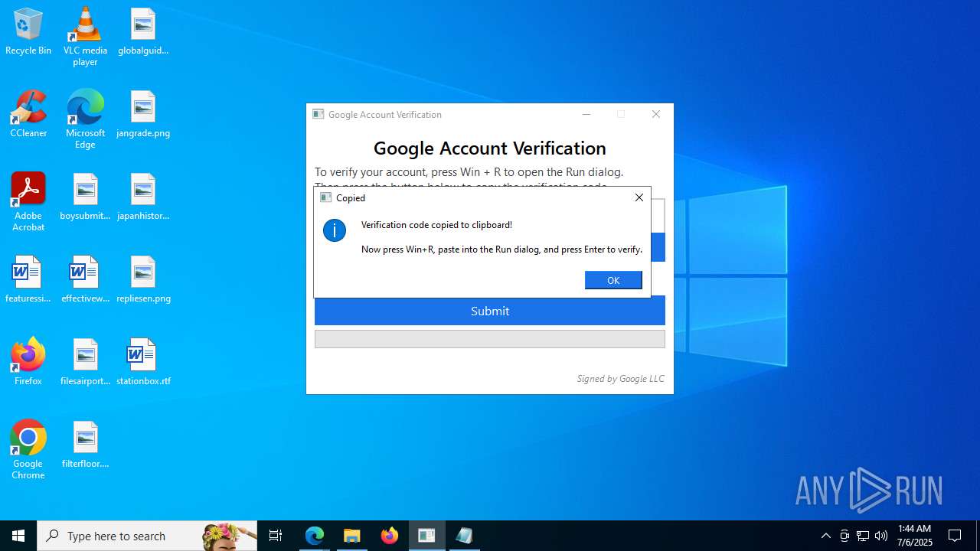Click the last running app taskbar icon

coord(465,536)
